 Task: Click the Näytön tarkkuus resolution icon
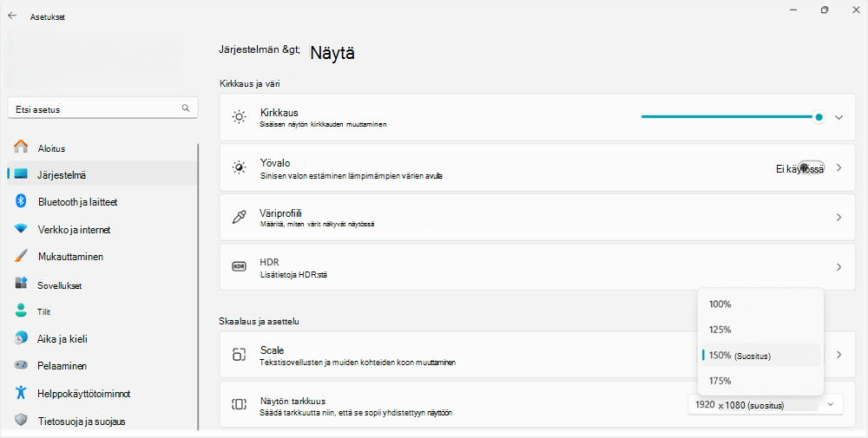pyautogui.click(x=239, y=404)
